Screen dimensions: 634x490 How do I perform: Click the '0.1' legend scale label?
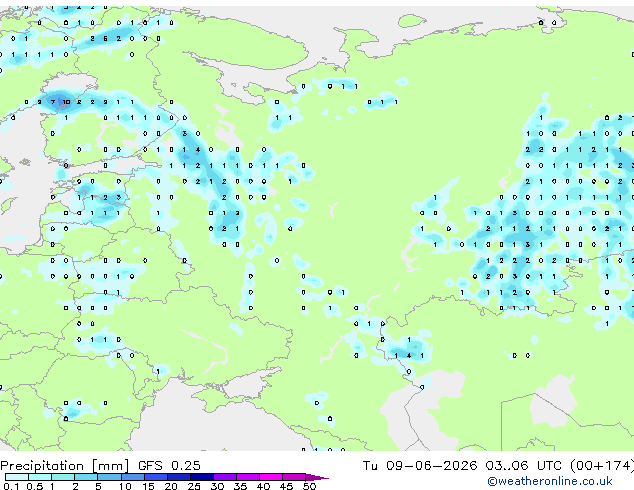[11, 486]
